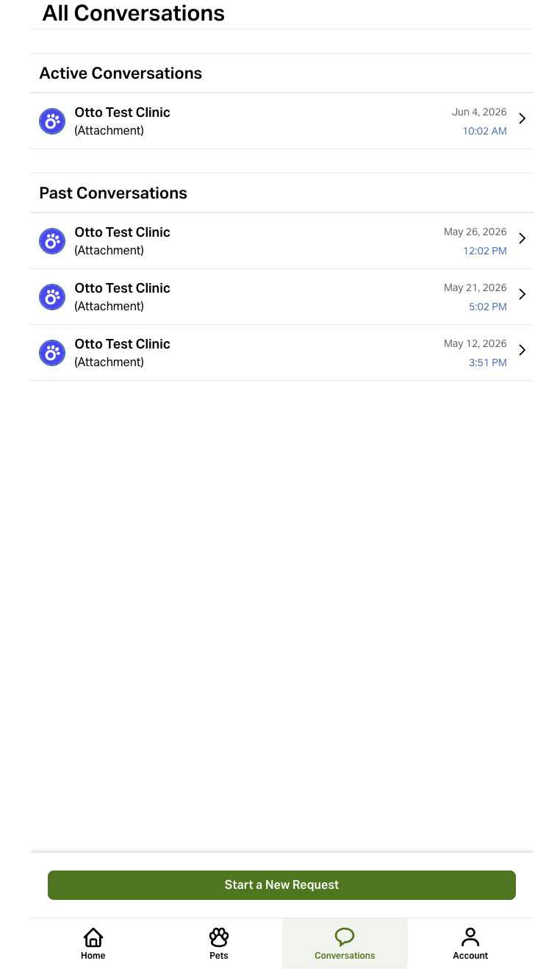560x969 pixels.
Task: Expand the May 12, 2026 conversation chevron
Action: pyautogui.click(x=522, y=350)
